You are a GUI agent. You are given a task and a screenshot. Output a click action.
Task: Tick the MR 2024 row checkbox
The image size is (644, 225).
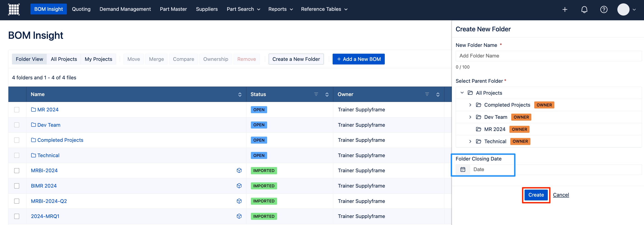click(x=17, y=110)
